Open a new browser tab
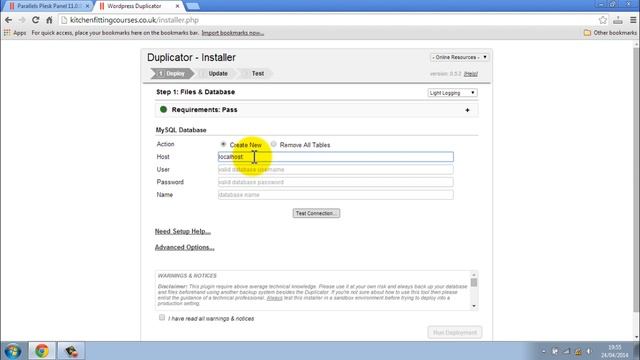This screenshot has width=640, height=360. click(x=192, y=6)
